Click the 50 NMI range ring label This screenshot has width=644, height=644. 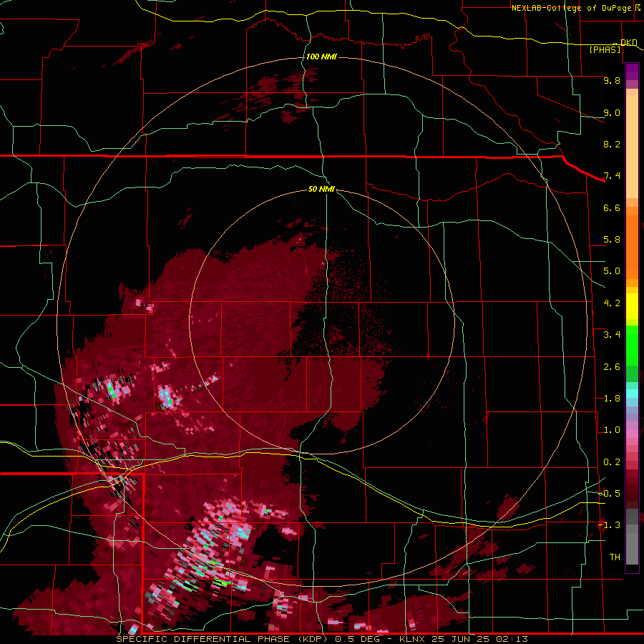(321, 189)
